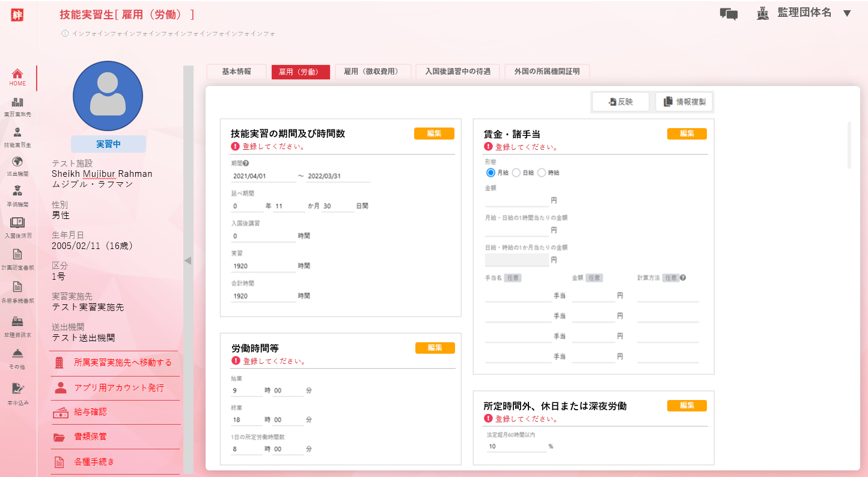Switch to the 雇用（徴収費用） tab
Screen dimensions: 868x477
pyautogui.click(x=373, y=72)
